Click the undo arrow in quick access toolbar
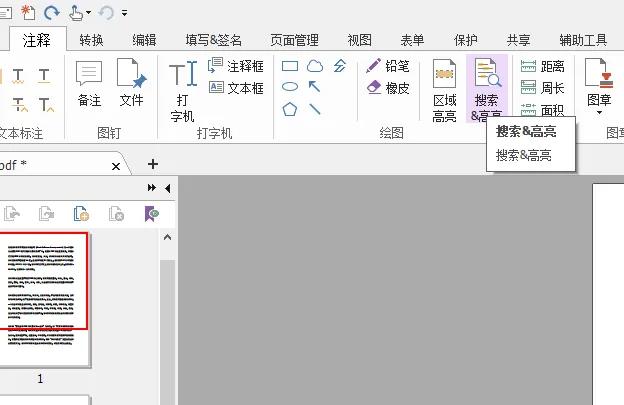 106,13
